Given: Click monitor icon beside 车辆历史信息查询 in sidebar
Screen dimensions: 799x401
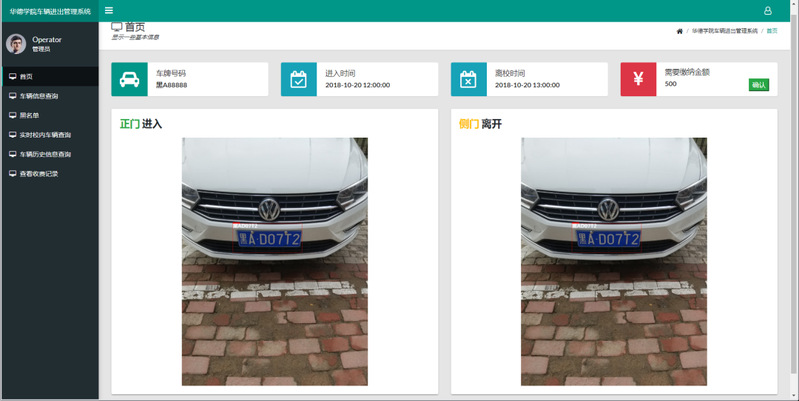Looking at the screenshot, I should click(x=13, y=154).
